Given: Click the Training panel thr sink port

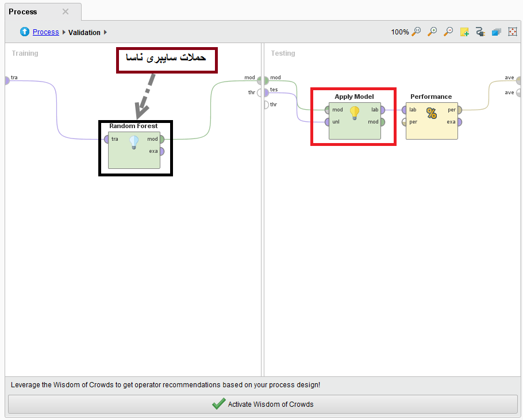Looking at the screenshot, I should pos(259,93).
